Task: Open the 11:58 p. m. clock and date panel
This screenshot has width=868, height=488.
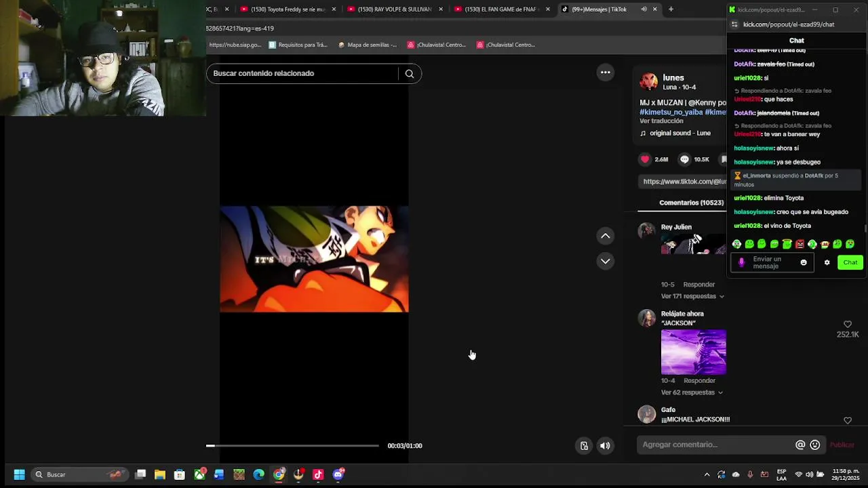Action: point(846,474)
